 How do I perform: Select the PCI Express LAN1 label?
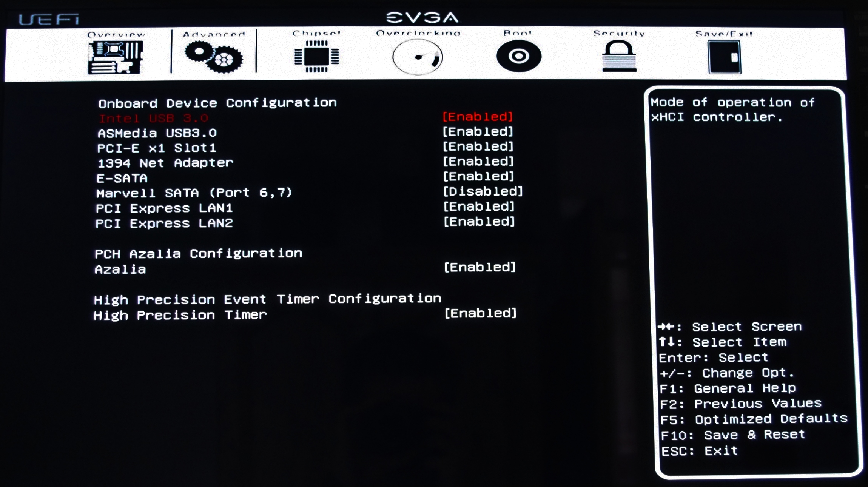(x=164, y=208)
